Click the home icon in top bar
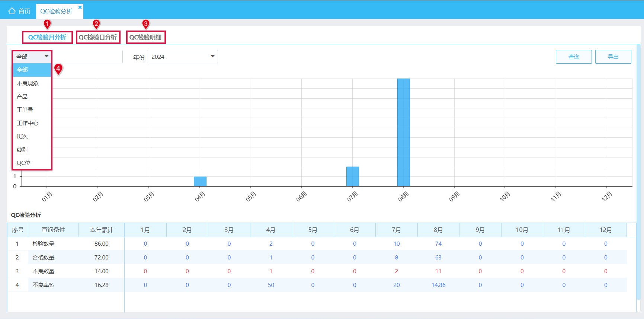The image size is (644, 319). pos(12,11)
